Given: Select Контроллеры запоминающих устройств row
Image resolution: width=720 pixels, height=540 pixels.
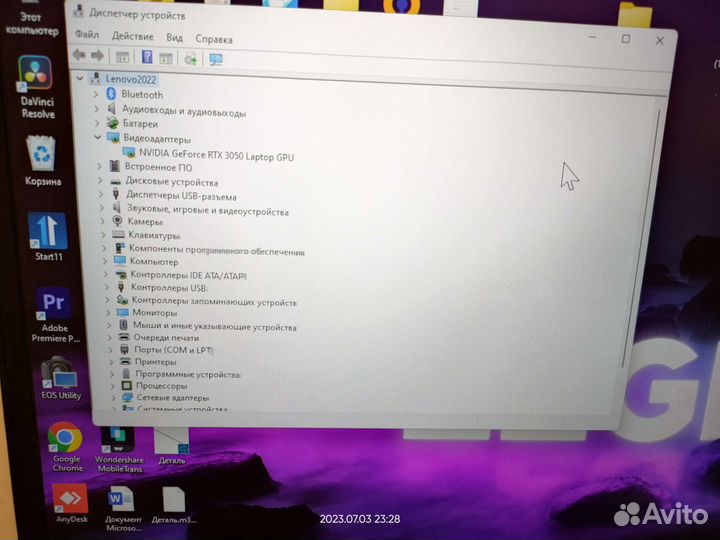Looking at the screenshot, I should (x=214, y=302).
